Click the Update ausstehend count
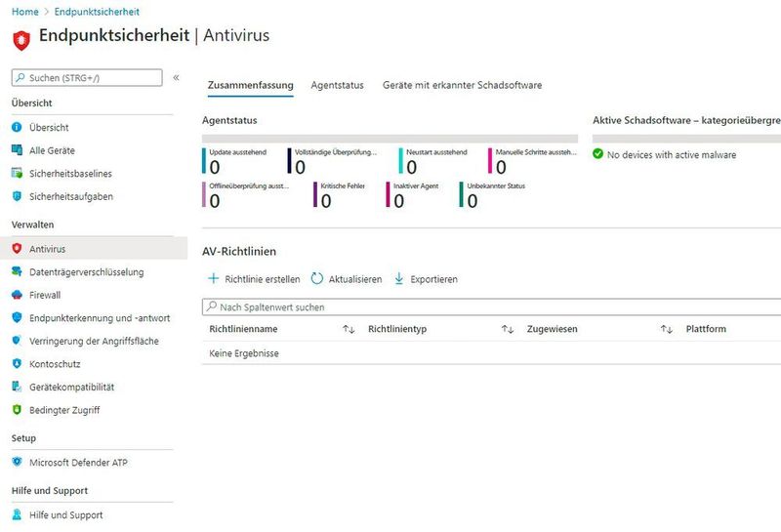The image size is (781, 532). (x=215, y=167)
